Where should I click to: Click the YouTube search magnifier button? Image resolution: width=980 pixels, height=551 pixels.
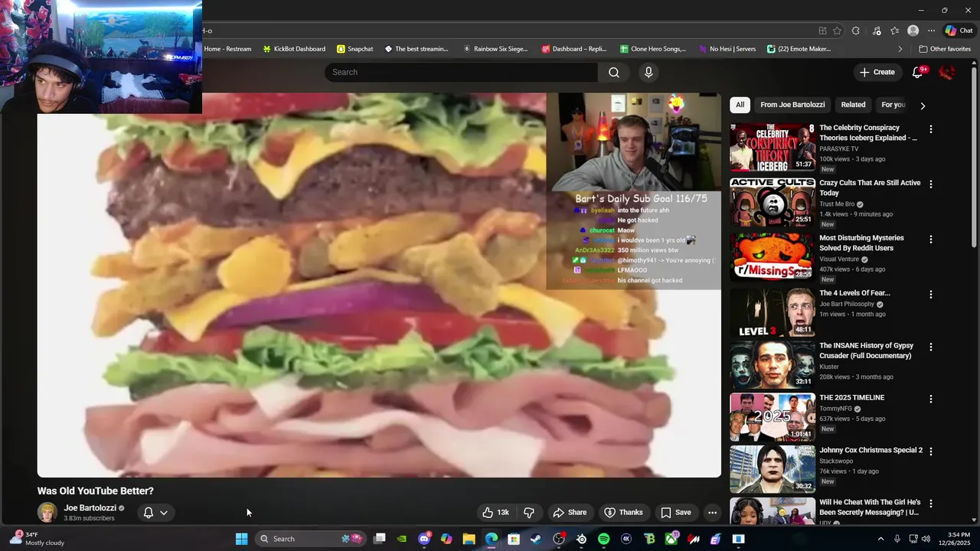point(614,72)
